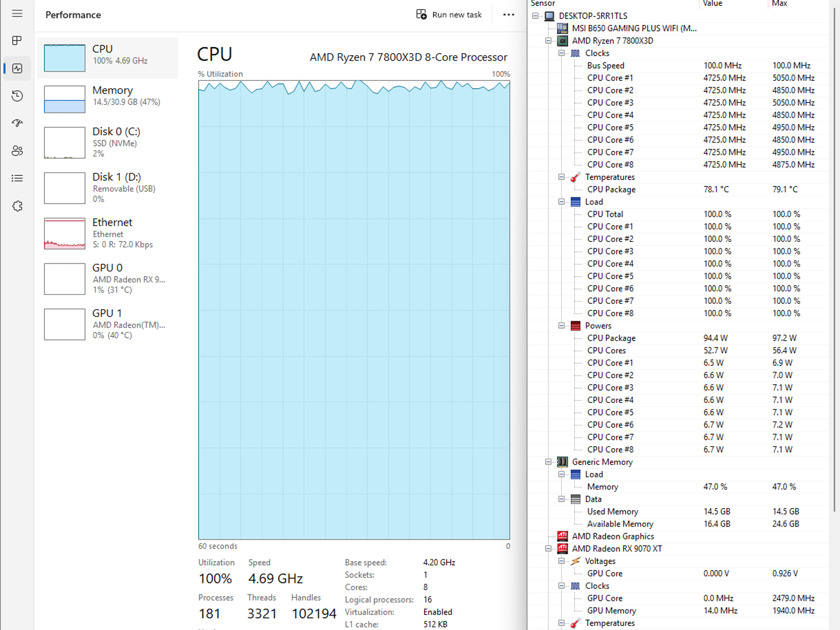The width and height of the screenshot is (840, 630).
Task: Select the CPU Package temperature row
Action: tap(678, 189)
